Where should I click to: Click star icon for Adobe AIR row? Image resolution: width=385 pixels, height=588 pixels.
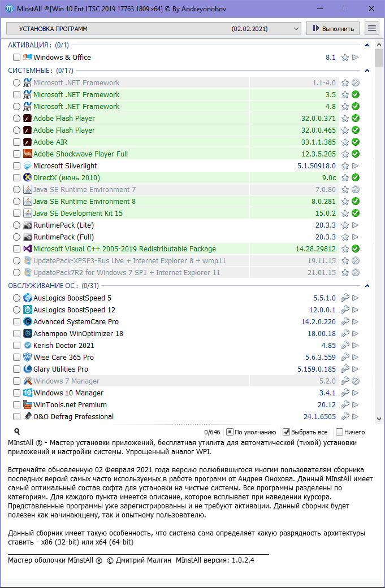[345, 142]
